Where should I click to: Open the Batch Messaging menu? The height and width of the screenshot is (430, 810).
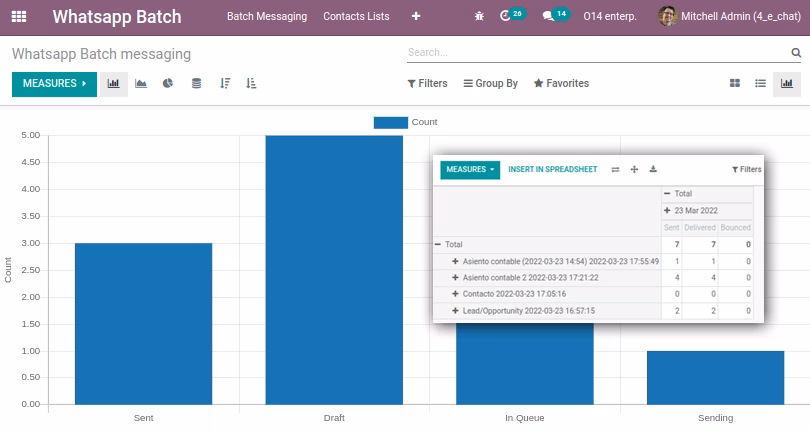(x=267, y=17)
